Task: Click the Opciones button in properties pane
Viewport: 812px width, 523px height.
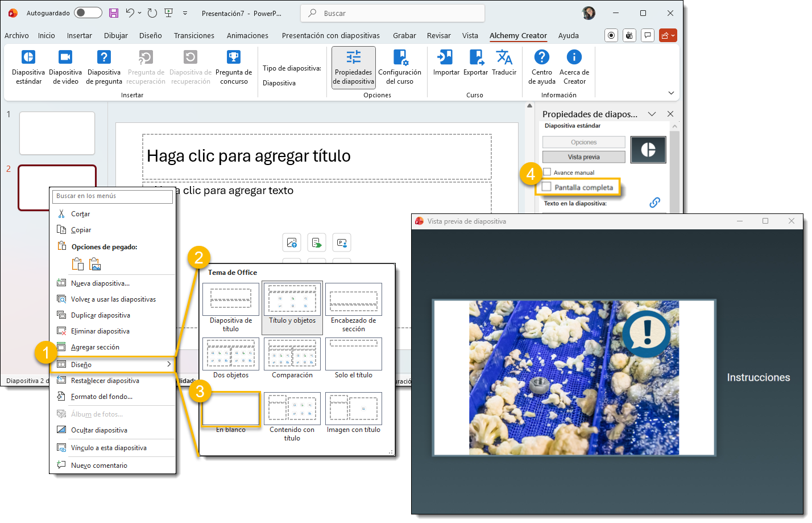Action: 583,142
